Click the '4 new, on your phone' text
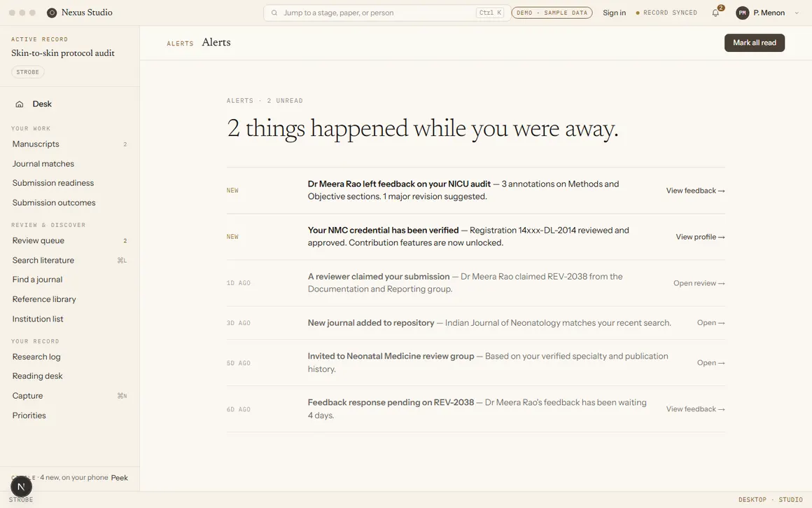 [74, 477]
